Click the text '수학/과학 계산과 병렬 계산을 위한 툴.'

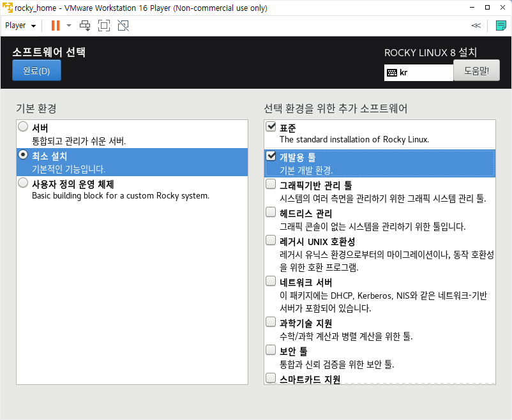(x=346, y=336)
